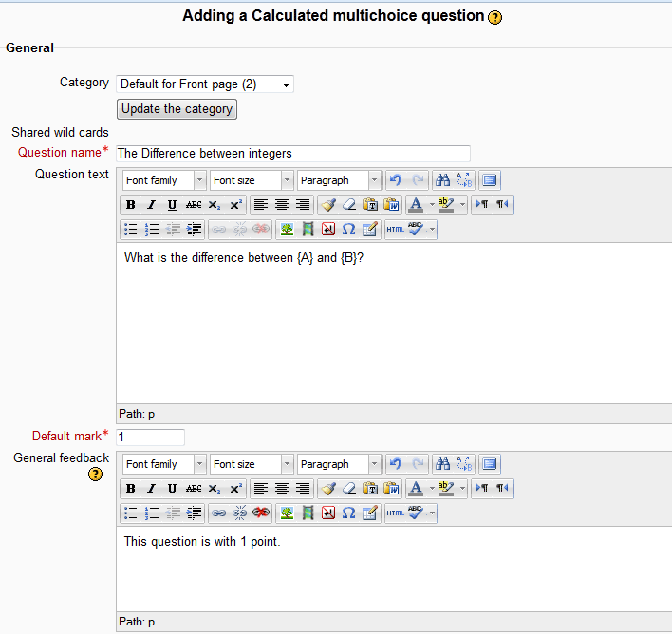Insert link in General feedback editor

[219, 513]
